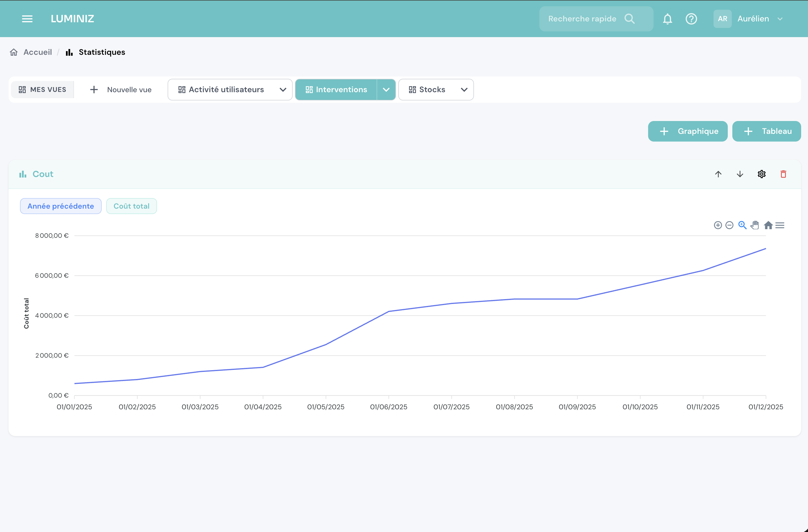Move the Cout widget down

point(740,174)
